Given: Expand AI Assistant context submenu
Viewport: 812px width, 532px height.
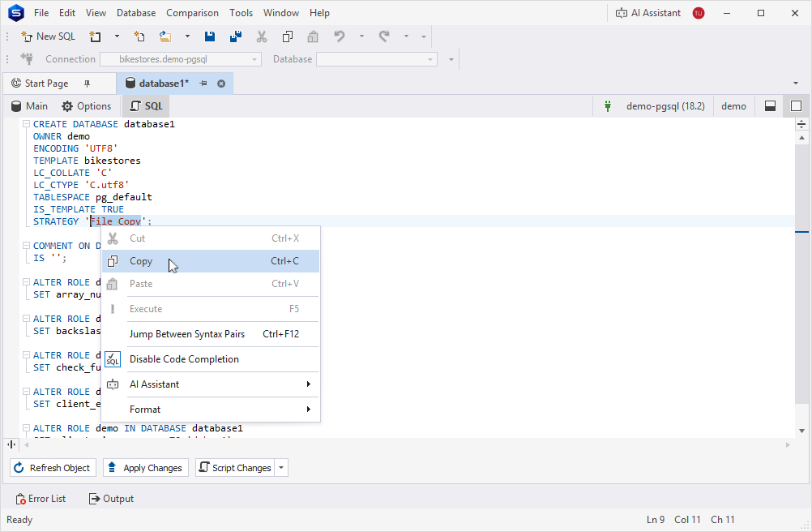Looking at the screenshot, I should (210, 384).
